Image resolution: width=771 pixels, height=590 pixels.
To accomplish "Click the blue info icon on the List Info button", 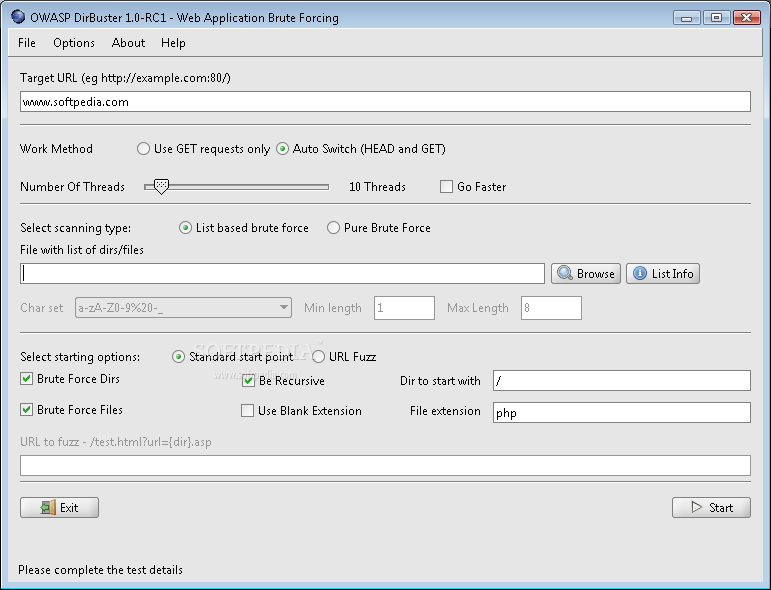I will 639,273.
